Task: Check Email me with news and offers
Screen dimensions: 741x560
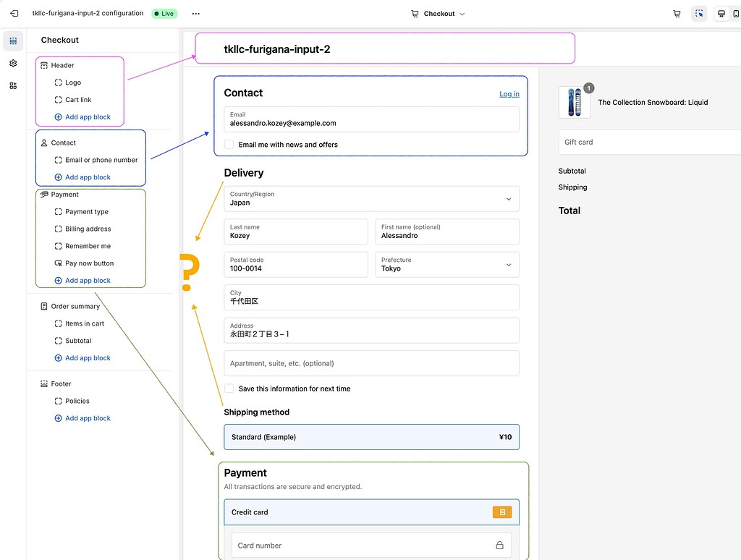Action: (228, 144)
